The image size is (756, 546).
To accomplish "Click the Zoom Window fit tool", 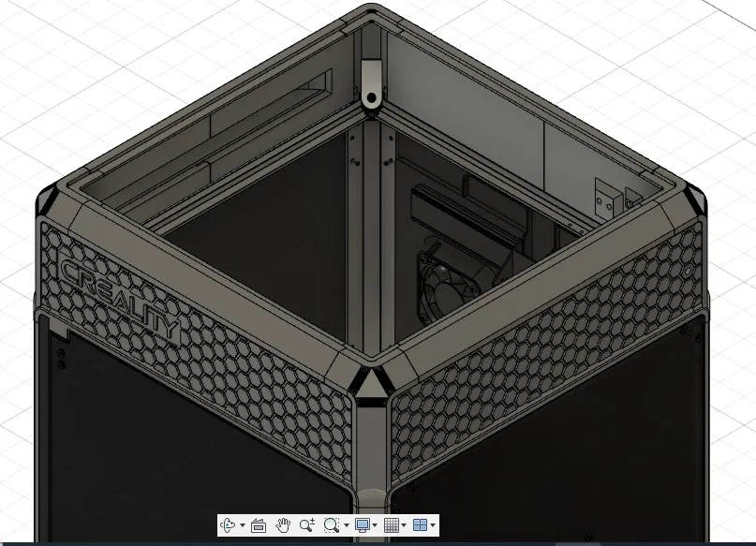I will tap(332, 524).
